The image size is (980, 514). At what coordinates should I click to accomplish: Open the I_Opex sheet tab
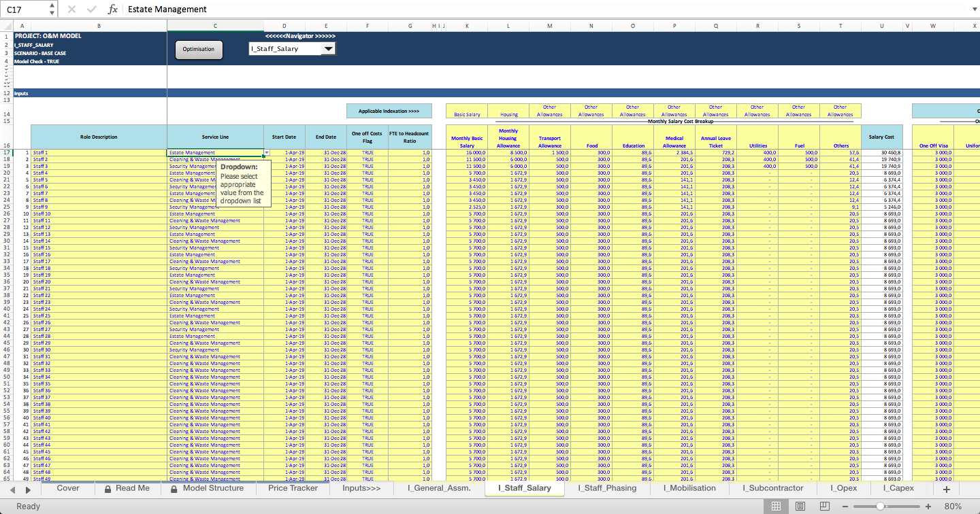tap(844, 488)
